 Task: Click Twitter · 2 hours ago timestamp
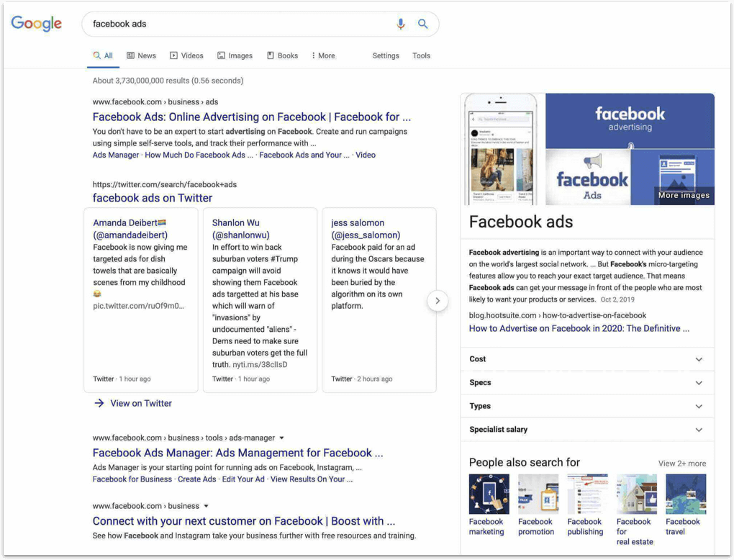[362, 379]
